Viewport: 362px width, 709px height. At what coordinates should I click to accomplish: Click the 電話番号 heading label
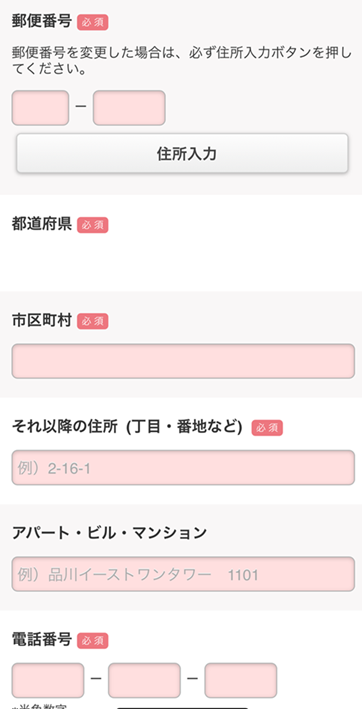click(x=42, y=640)
